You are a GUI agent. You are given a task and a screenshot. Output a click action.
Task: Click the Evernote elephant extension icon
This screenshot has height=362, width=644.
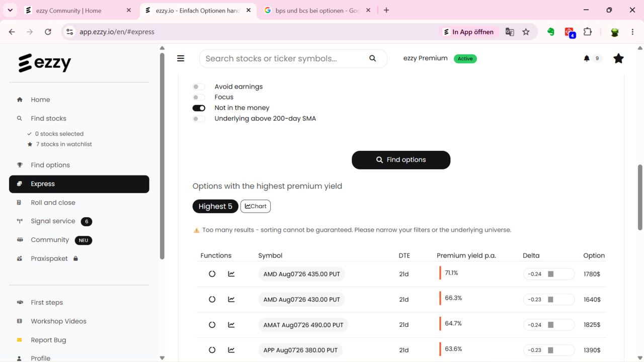(x=551, y=32)
